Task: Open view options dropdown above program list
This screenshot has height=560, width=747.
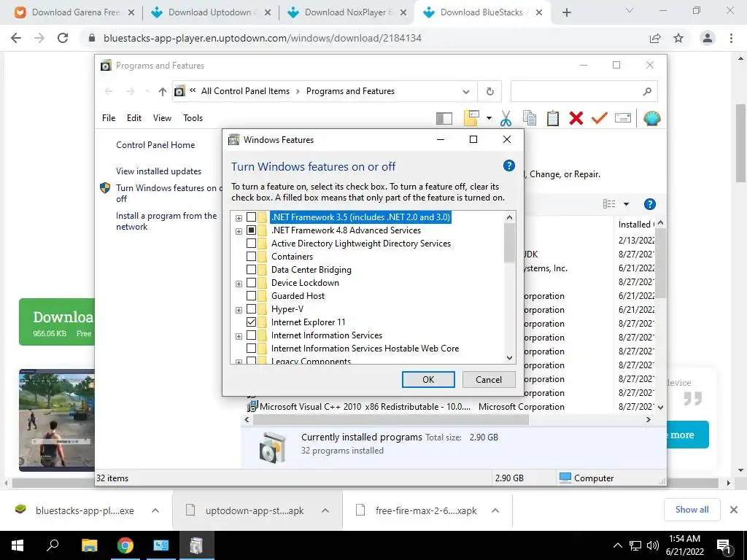Action: point(626,204)
